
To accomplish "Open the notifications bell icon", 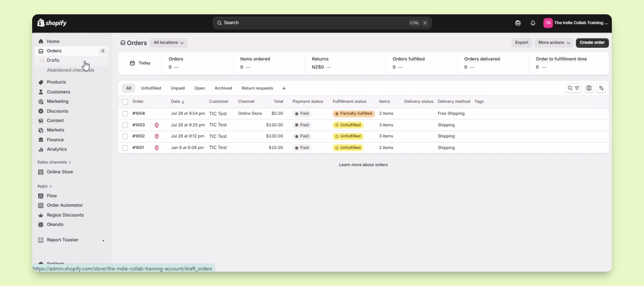I will [533, 23].
